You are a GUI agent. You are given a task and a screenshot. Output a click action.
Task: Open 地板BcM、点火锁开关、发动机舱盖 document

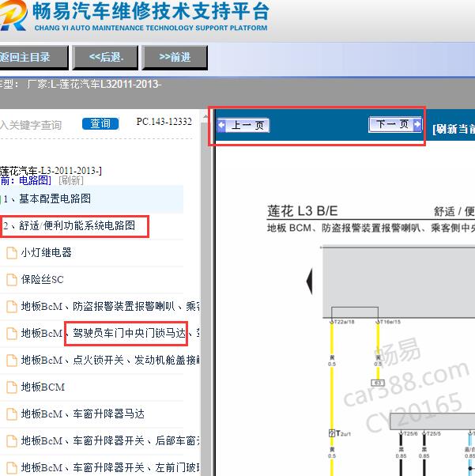(x=111, y=361)
